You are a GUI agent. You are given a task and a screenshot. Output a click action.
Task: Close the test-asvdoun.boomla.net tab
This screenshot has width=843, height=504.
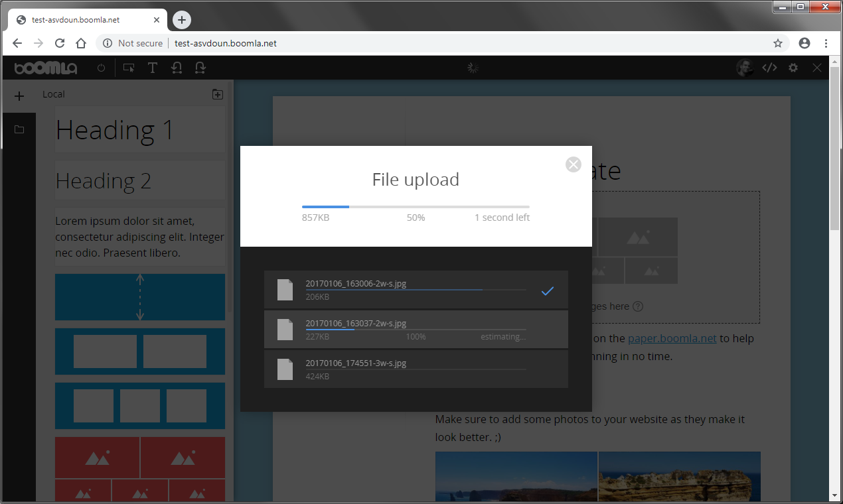(157, 20)
